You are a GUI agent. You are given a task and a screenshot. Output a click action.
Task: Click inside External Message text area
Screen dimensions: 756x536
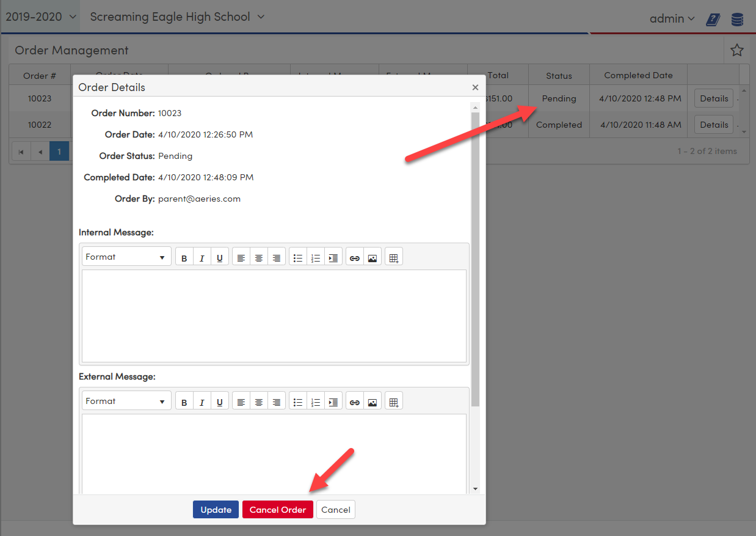[274, 454]
